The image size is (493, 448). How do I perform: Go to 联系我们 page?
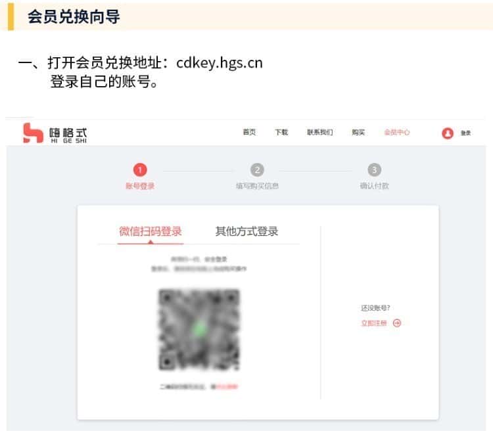[x=319, y=132]
